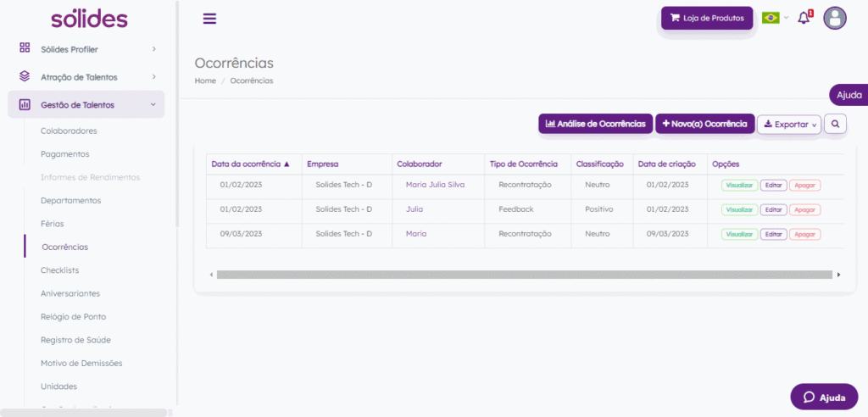868x417 pixels.
Task: Sort by Data da ocorrência column
Action: tap(251, 164)
